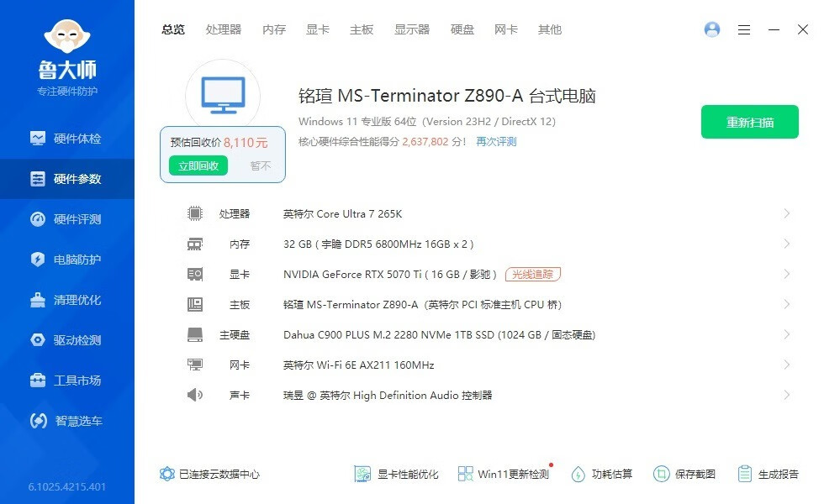Expand the 网卡 row chevron
The width and height of the screenshot is (824, 504).
(x=787, y=365)
